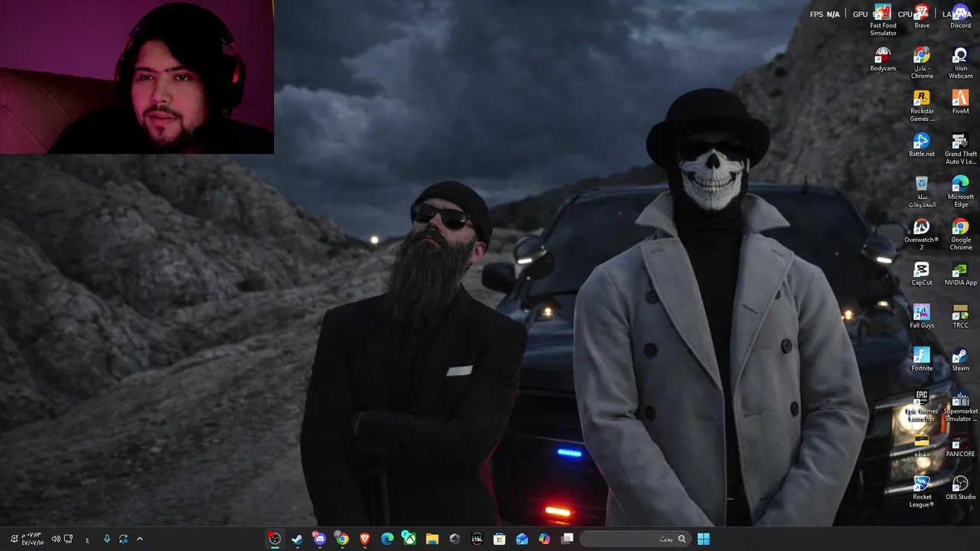
Task: Expand the hidden system tray icons chevron
Action: pos(139,539)
